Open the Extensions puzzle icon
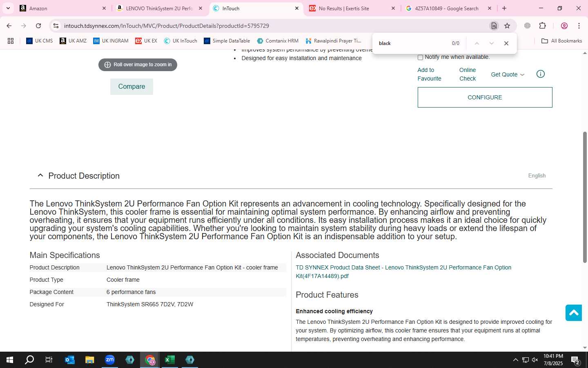Screen dimensions: 588x368 point(543,26)
